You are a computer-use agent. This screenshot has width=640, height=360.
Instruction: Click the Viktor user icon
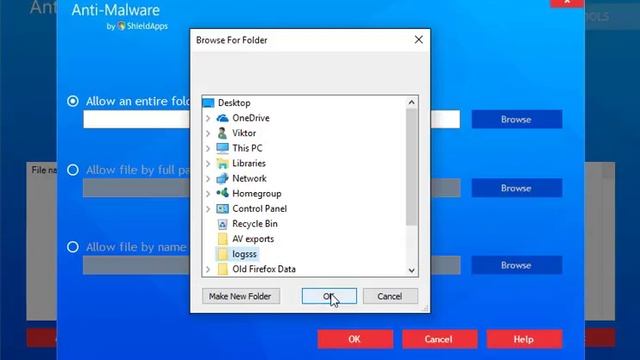[222, 133]
